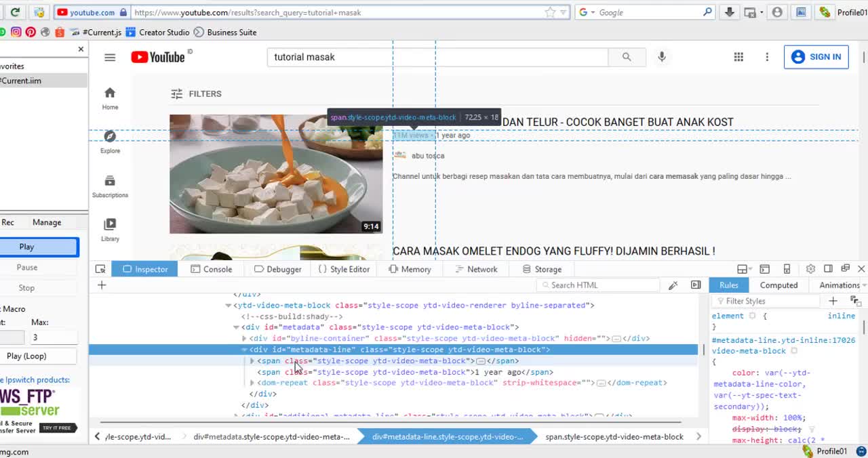Grab a color with the eyedropper icon
Viewport: 868px width, 458px height.
[673, 285]
